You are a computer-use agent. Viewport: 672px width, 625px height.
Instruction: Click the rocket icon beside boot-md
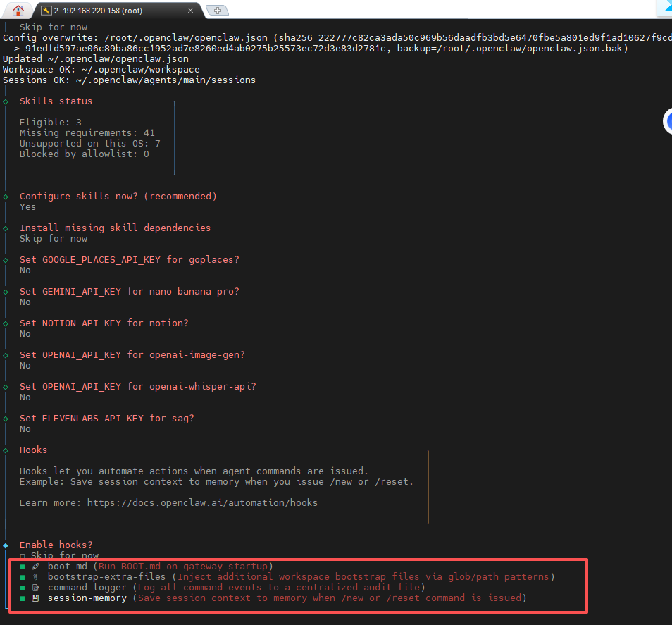click(35, 567)
